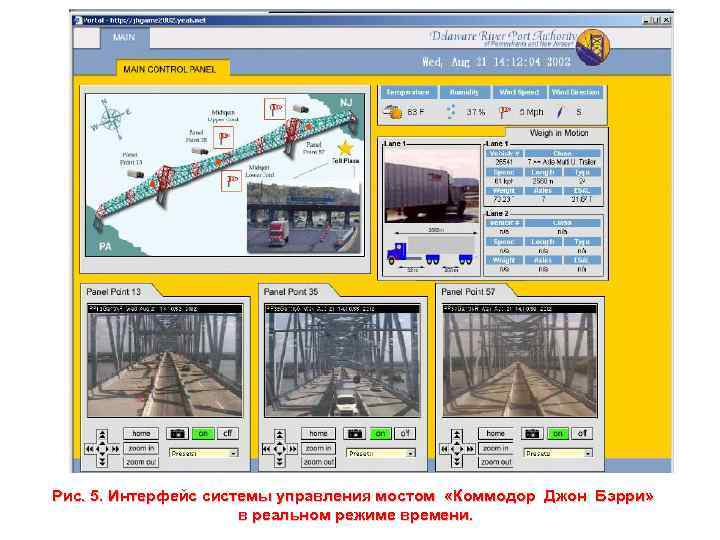Click home for Panel Point 35 camera
This screenshot has height=540, width=720.
tap(318, 433)
